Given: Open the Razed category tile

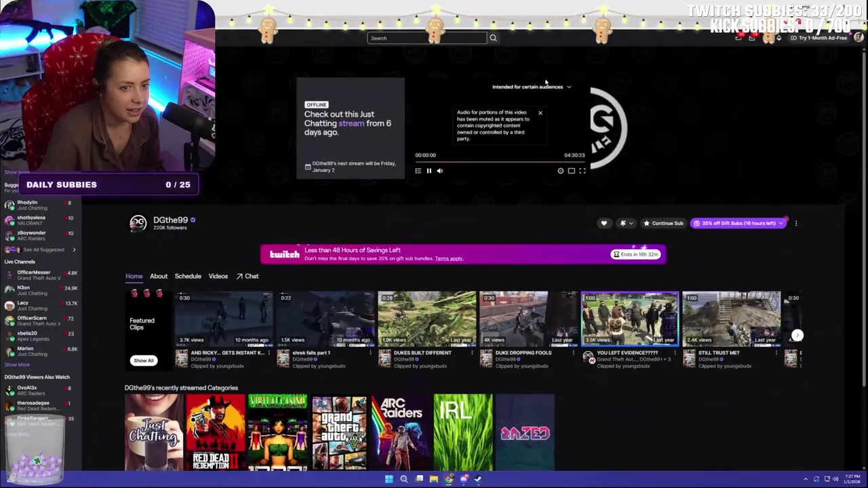Looking at the screenshot, I should [x=525, y=432].
